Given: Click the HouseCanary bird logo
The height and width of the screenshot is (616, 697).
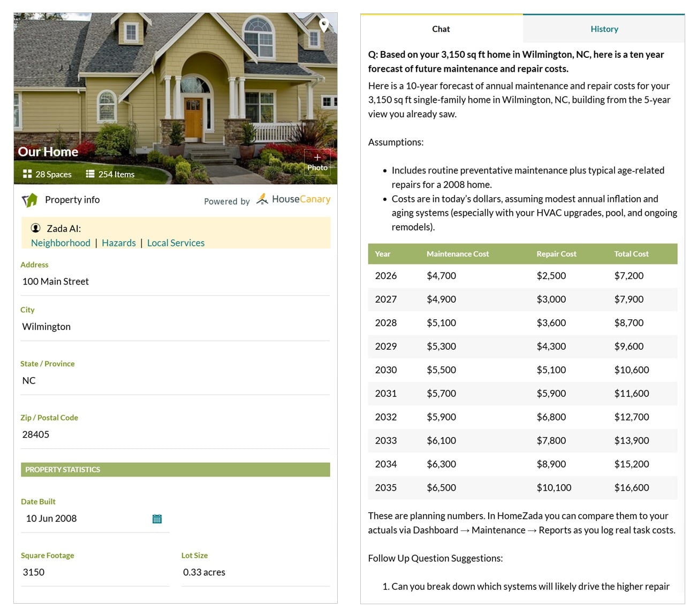Looking at the screenshot, I should tap(262, 199).
